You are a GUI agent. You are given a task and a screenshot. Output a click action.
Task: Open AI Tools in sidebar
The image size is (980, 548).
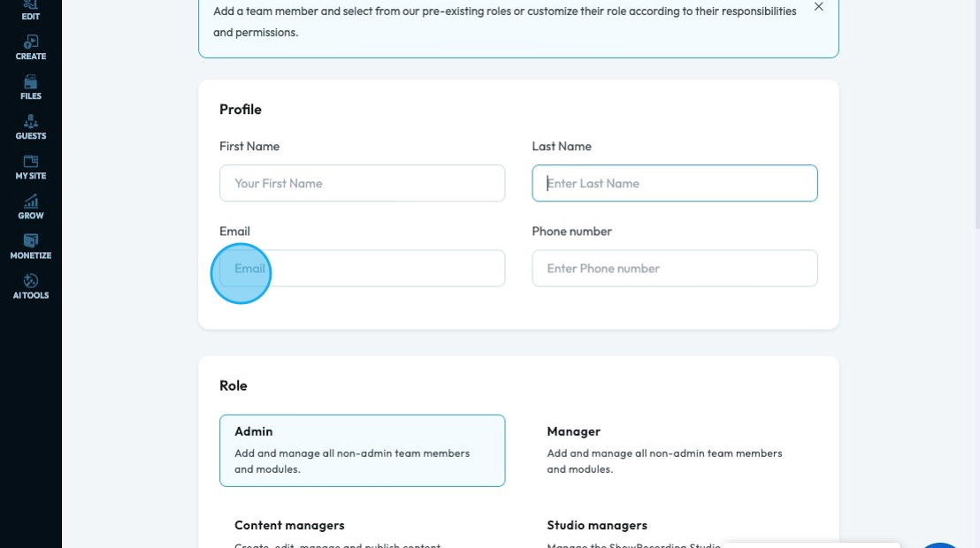coord(30,285)
